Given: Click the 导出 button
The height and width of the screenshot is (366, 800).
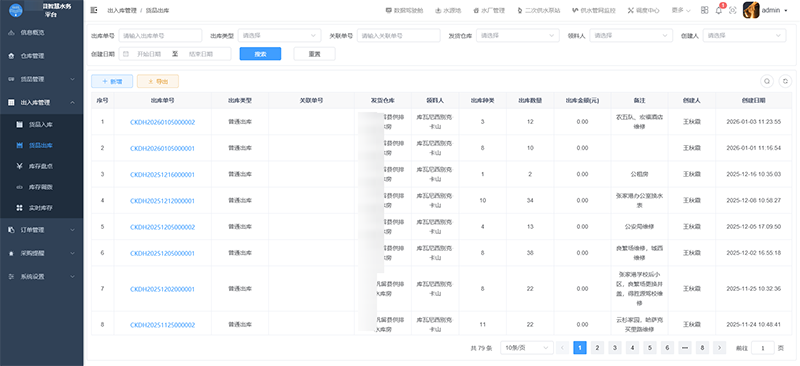Looking at the screenshot, I should point(158,81).
